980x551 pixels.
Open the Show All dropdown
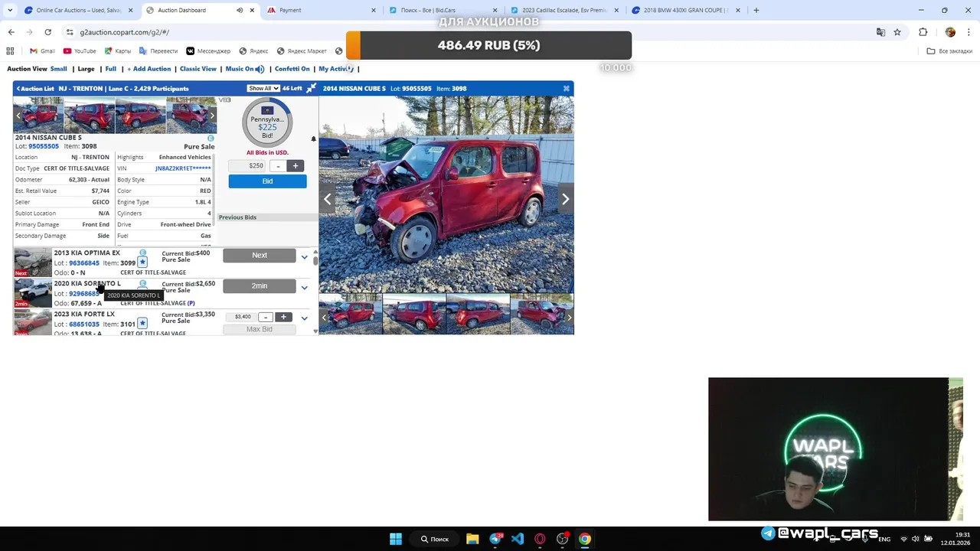[x=263, y=88]
